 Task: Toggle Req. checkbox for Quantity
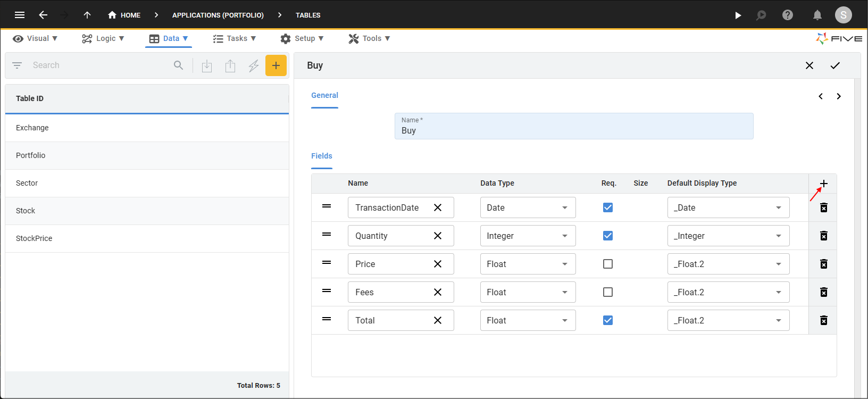pos(608,236)
